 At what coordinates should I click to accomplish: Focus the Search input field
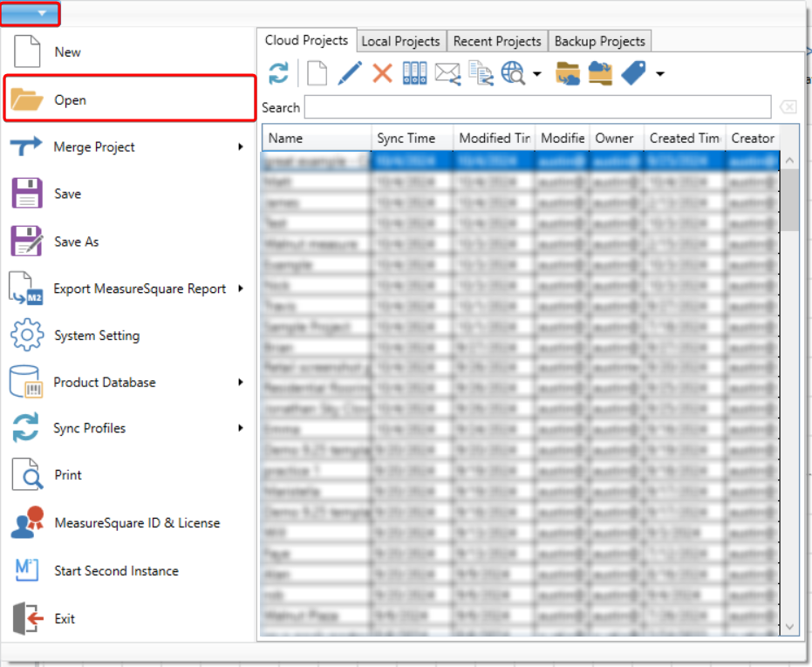click(537, 107)
